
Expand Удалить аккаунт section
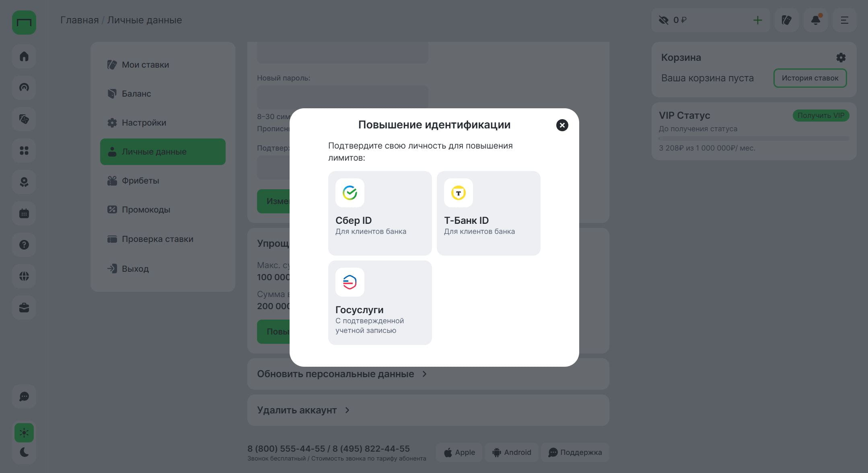point(428,410)
